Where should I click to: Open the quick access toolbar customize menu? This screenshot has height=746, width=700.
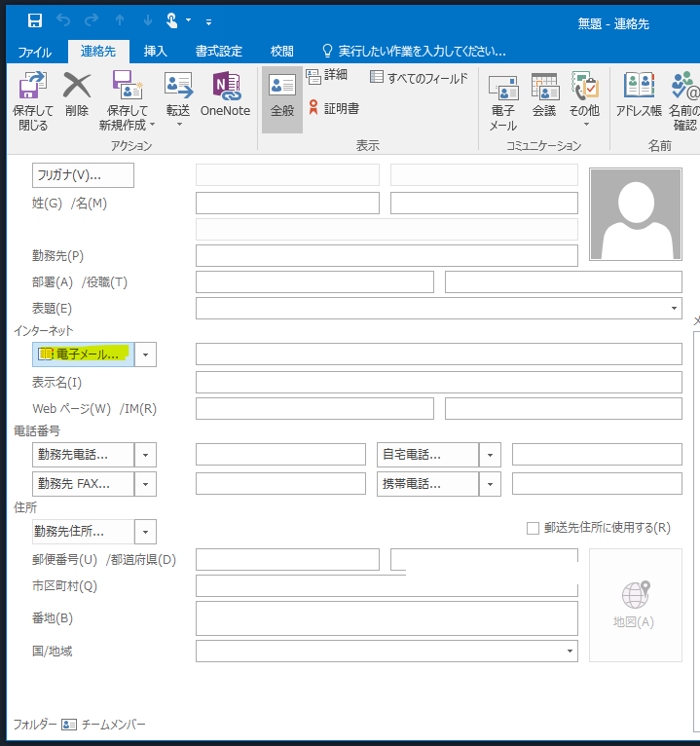pyautogui.click(x=208, y=21)
